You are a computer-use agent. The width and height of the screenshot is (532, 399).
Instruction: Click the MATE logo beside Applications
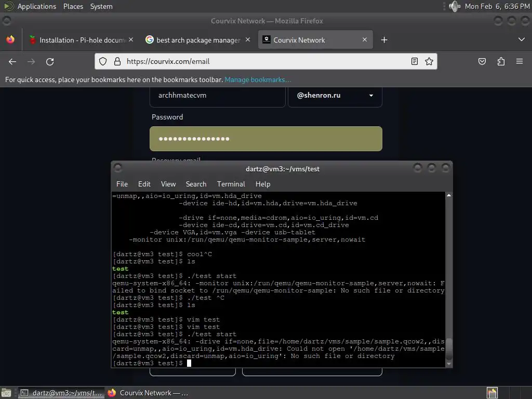click(8, 6)
